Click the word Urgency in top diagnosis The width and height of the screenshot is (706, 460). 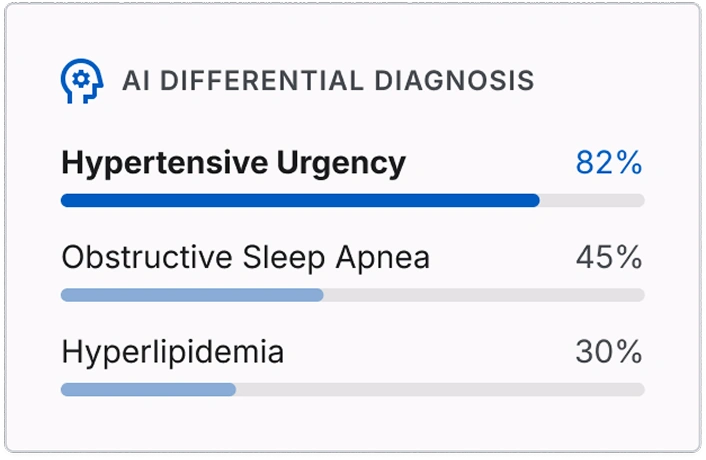point(341,164)
